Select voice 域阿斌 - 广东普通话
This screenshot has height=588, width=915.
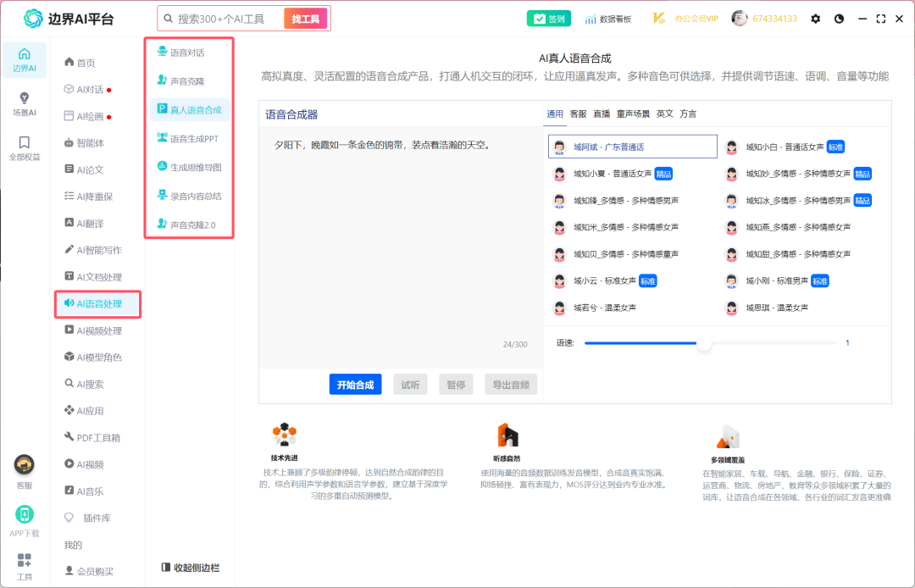coord(633,147)
